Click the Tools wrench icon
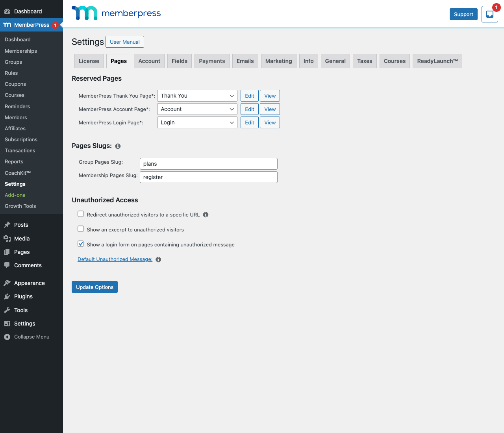 (x=7, y=310)
